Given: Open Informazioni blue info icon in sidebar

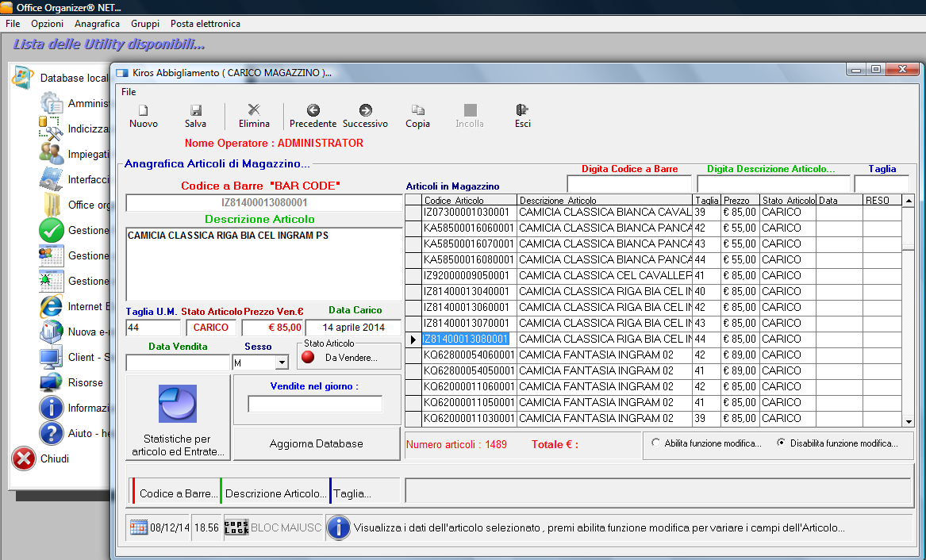Looking at the screenshot, I should [52, 408].
